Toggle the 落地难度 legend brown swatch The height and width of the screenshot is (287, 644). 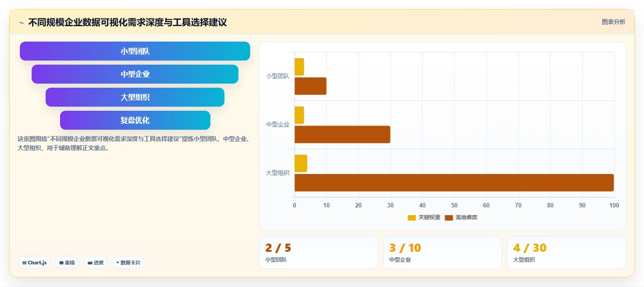(448, 218)
